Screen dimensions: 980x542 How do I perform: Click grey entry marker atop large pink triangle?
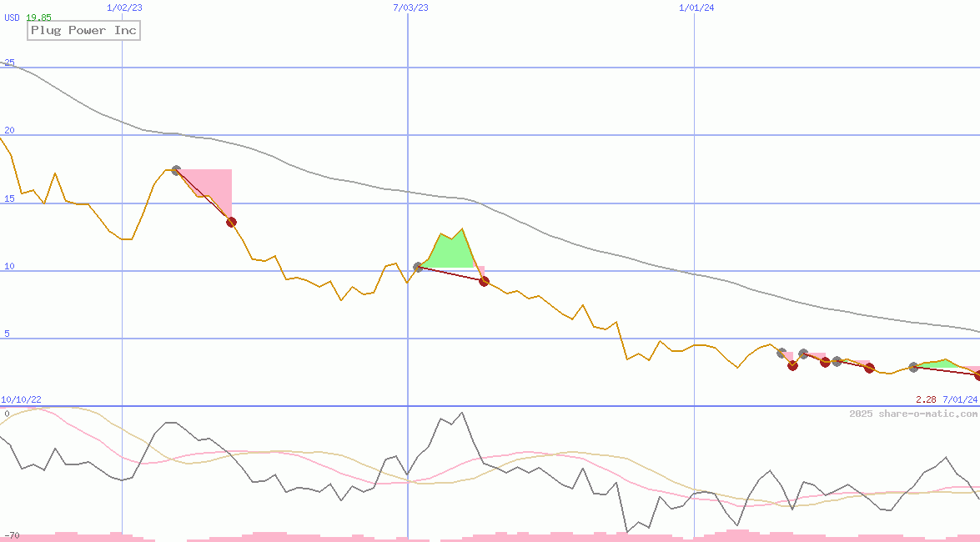pos(176,170)
